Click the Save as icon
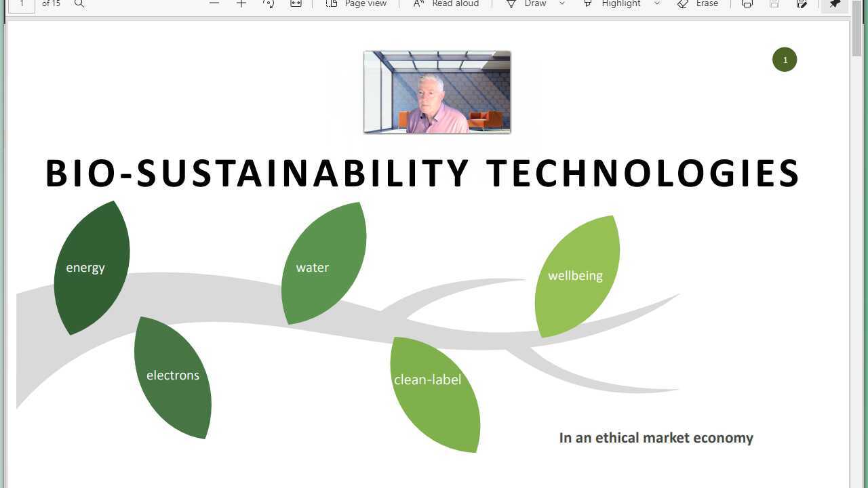This screenshot has width=868, height=488. pos(802,4)
